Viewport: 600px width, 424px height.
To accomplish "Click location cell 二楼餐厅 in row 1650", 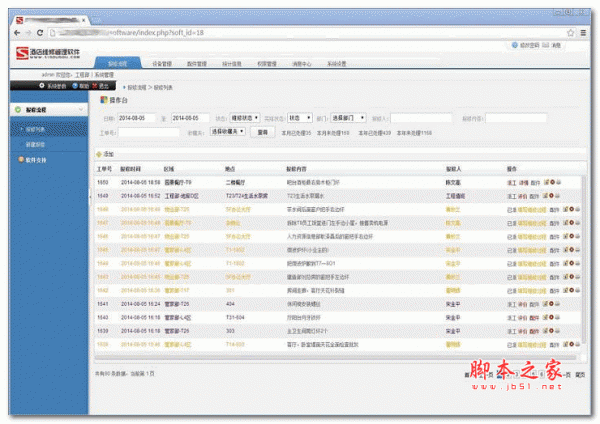I will pos(235,183).
